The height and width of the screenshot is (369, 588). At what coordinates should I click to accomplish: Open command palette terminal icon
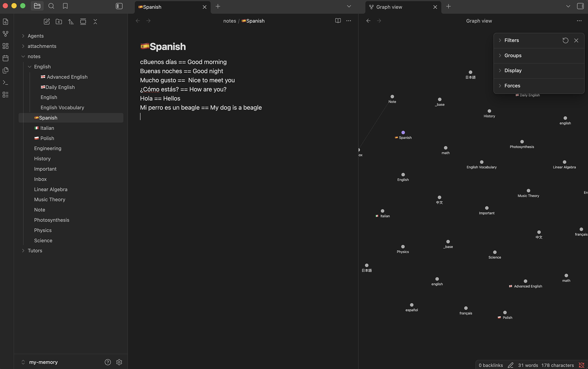coord(6,82)
